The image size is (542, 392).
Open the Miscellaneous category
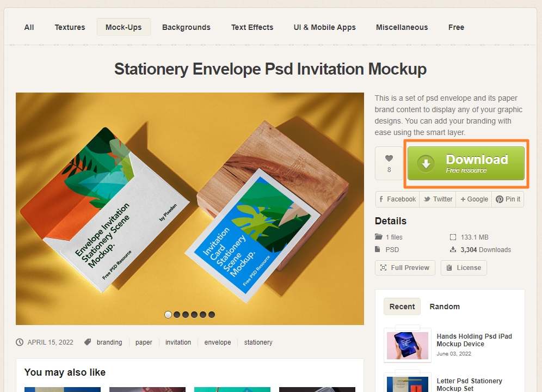[402, 27]
